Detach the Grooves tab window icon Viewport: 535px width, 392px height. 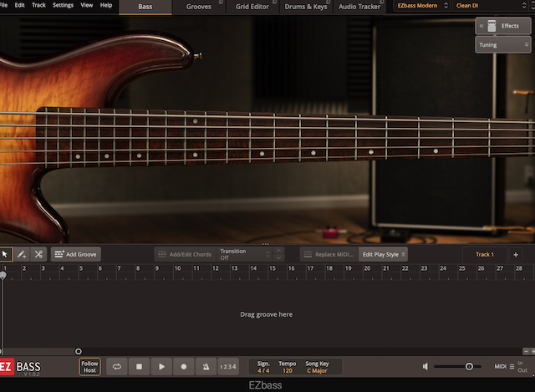tap(221, 2)
